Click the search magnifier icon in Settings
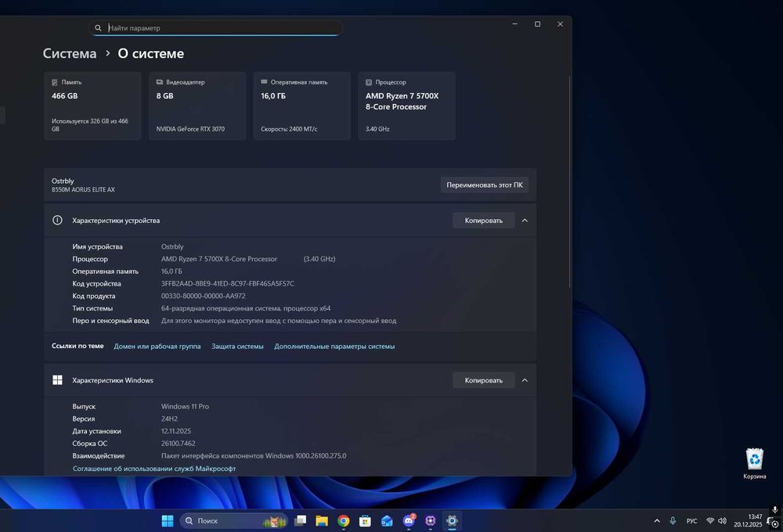This screenshot has height=532, width=783. 98,28
